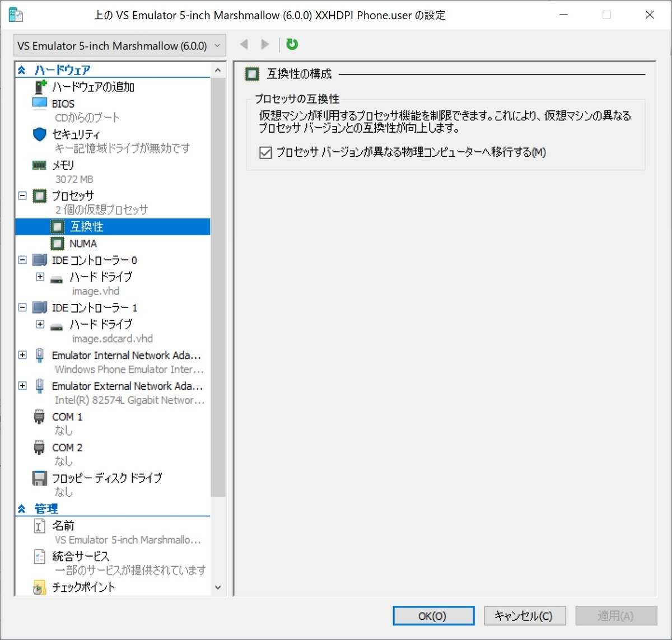Collapse the 管理 section chevron
This screenshot has height=640, width=672.
(x=22, y=509)
